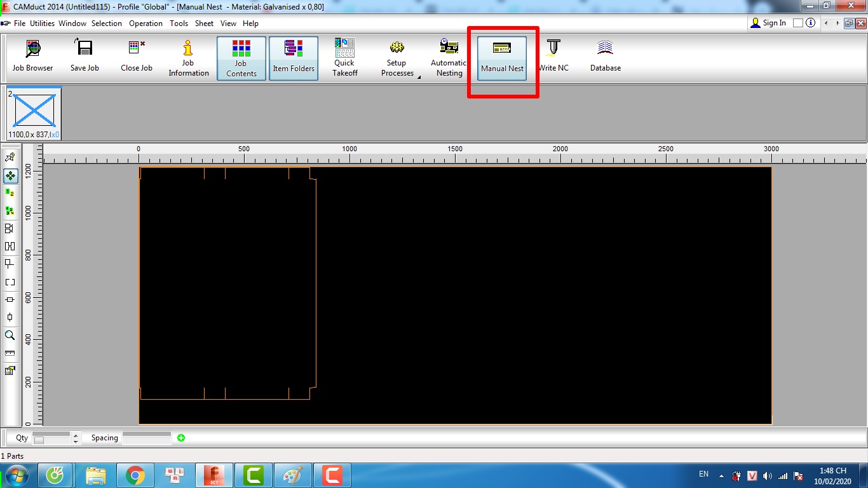Open the Help menu
Screen dimensions: 868x488
[251, 24]
